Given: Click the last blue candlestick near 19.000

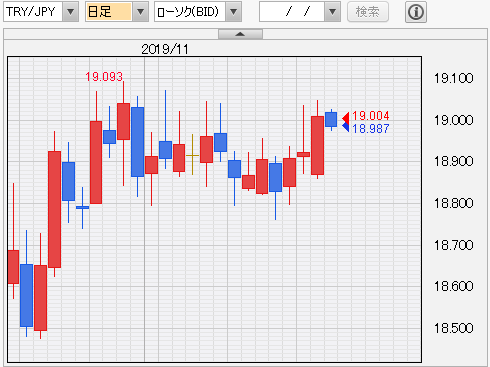Looking at the screenshot, I should pyautogui.click(x=331, y=119).
